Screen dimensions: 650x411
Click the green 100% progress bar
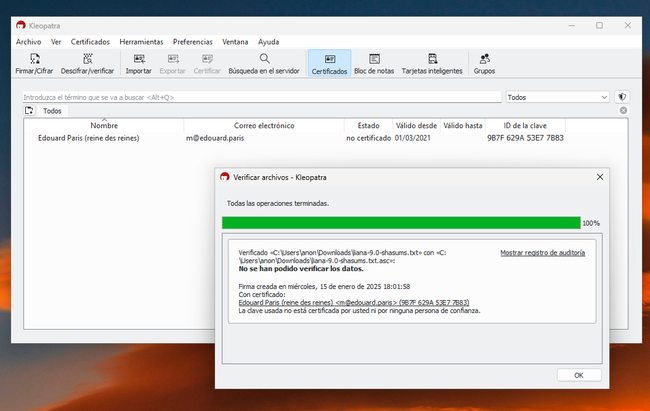coord(400,223)
